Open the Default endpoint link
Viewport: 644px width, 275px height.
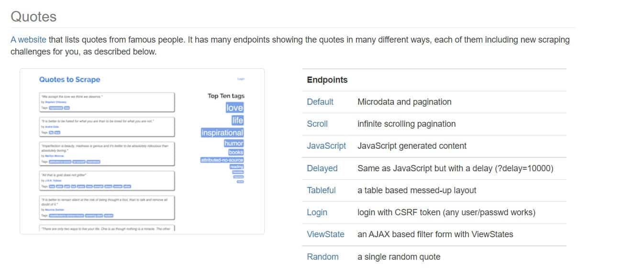tap(320, 102)
